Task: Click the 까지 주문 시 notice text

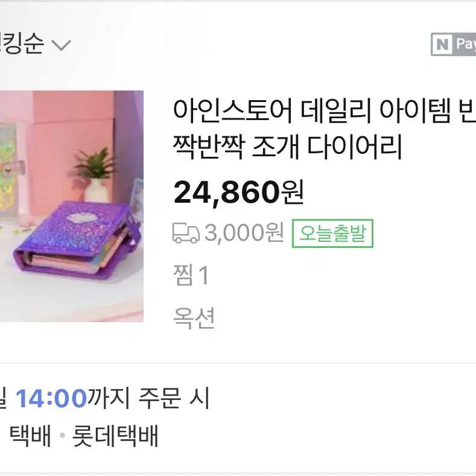Action: coord(148,398)
